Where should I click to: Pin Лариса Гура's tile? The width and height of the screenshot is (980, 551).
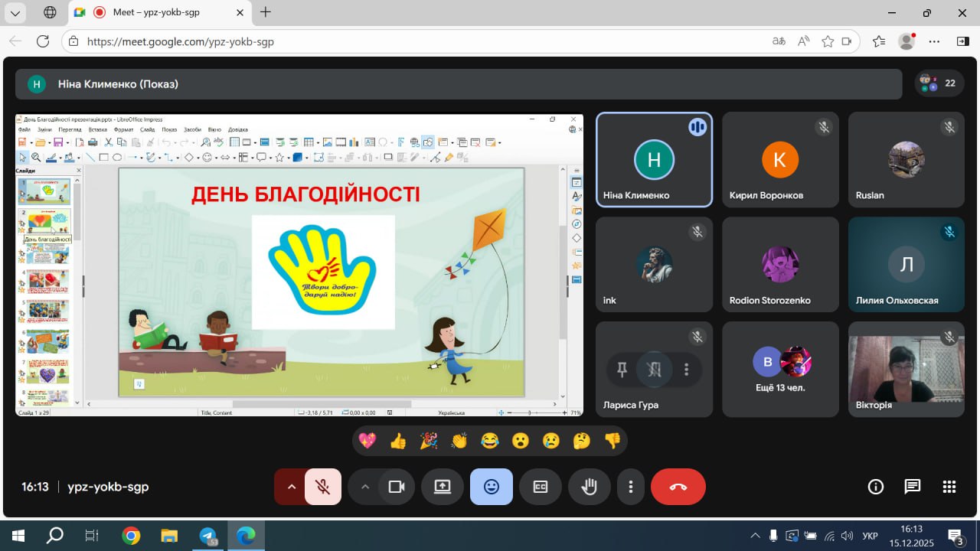[x=622, y=370]
